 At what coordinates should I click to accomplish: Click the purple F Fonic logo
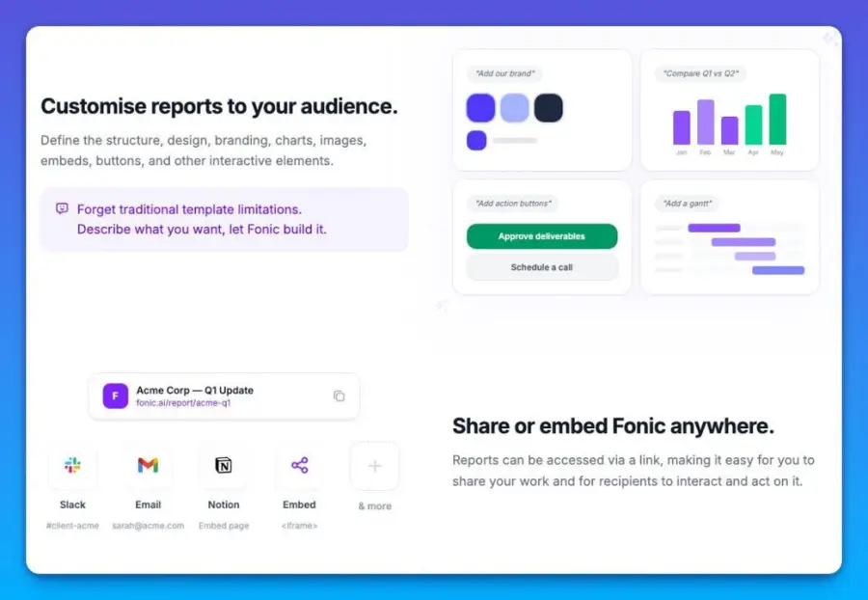[x=115, y=395]
